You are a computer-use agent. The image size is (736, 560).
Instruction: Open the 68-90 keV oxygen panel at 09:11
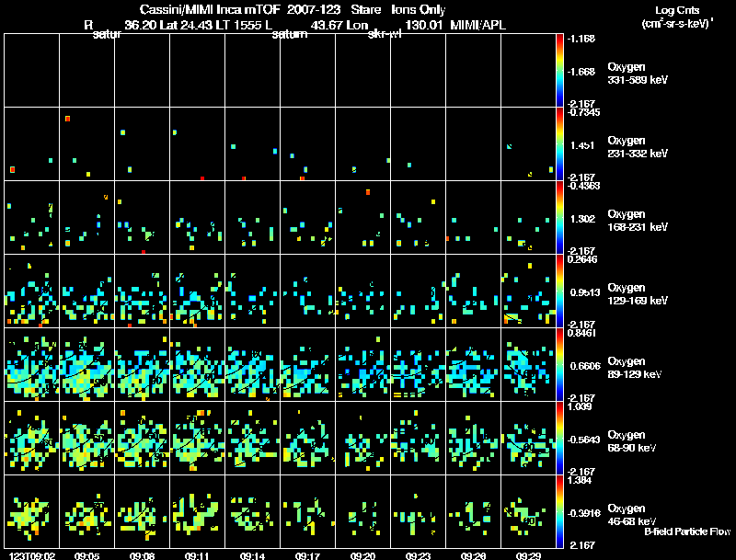(197, 438)
